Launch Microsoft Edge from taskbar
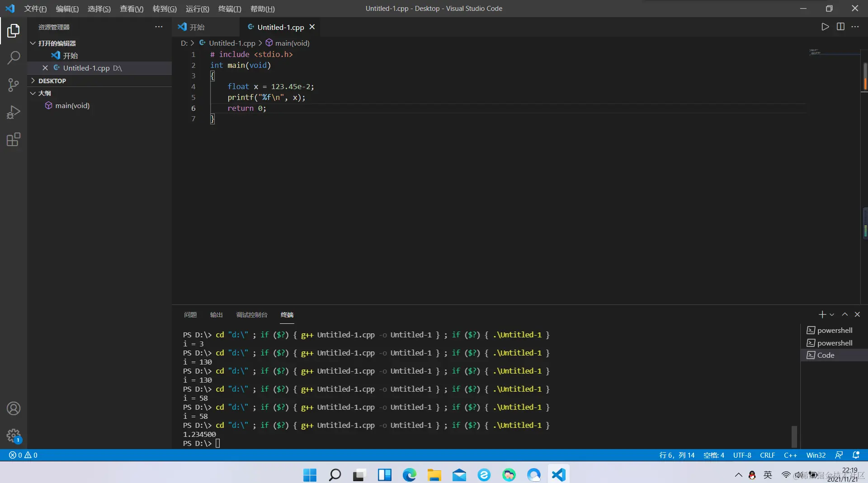This screenshot has width=868, height=483. point(410,475)
